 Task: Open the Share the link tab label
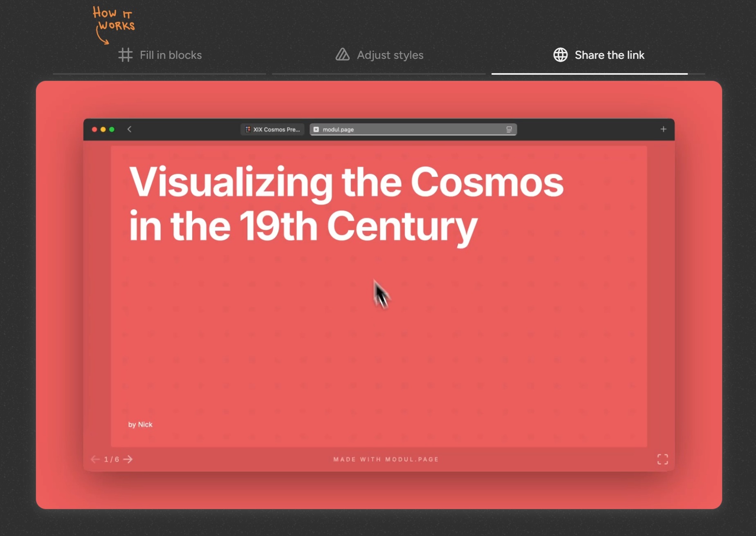point(609,55)
